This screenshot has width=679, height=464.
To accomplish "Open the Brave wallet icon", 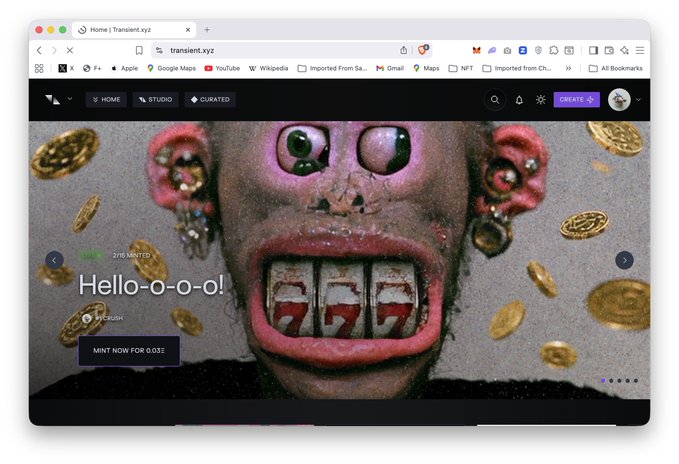I will tap(609, 51).
